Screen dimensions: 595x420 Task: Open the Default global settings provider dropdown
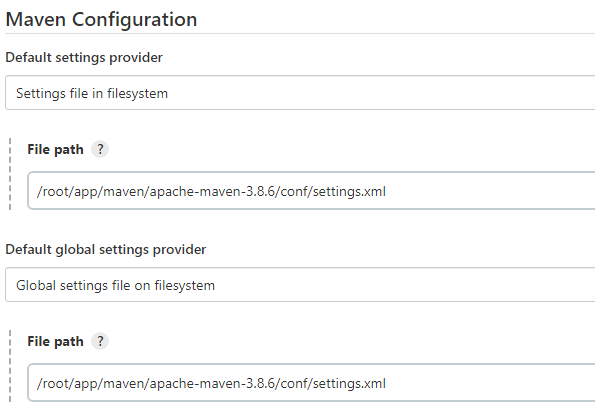(x=300, y=285)
